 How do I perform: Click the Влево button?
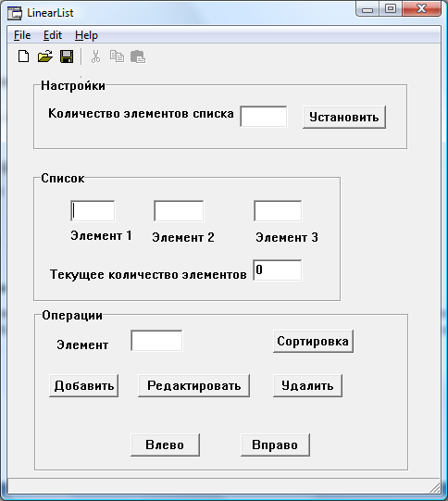165,445
